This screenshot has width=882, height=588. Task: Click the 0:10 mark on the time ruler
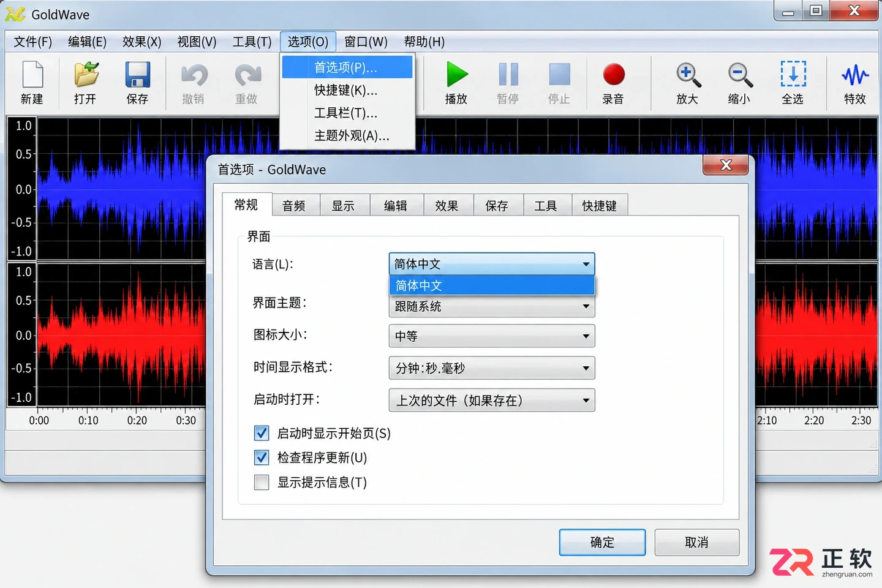coord(88,420)
